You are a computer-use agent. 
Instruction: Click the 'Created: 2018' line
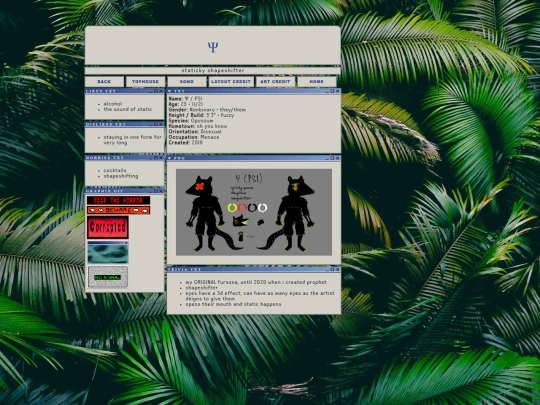pyautogui.click(x=186, y=143)
